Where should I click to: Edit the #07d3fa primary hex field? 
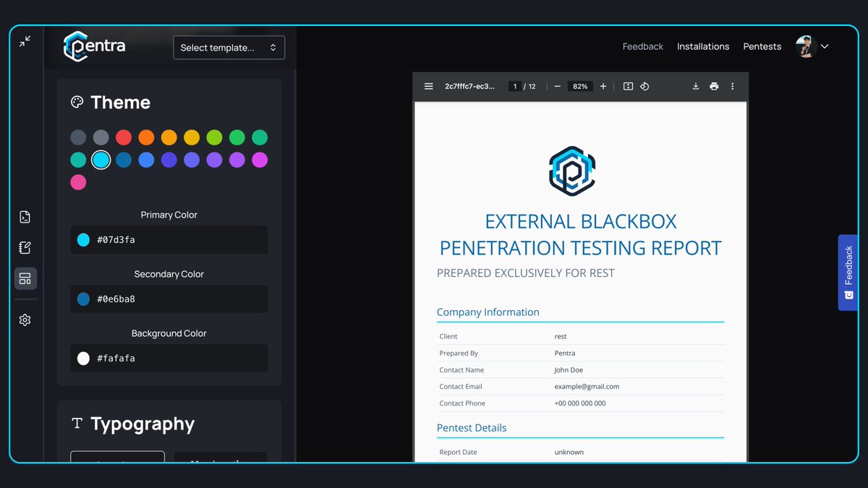(169, 240)
